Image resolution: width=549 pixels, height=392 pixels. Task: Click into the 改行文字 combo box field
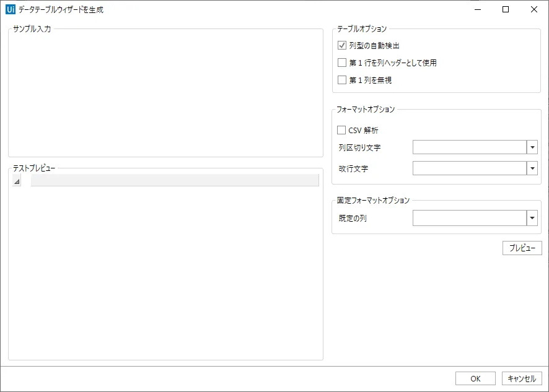click(x=468, y=168)
